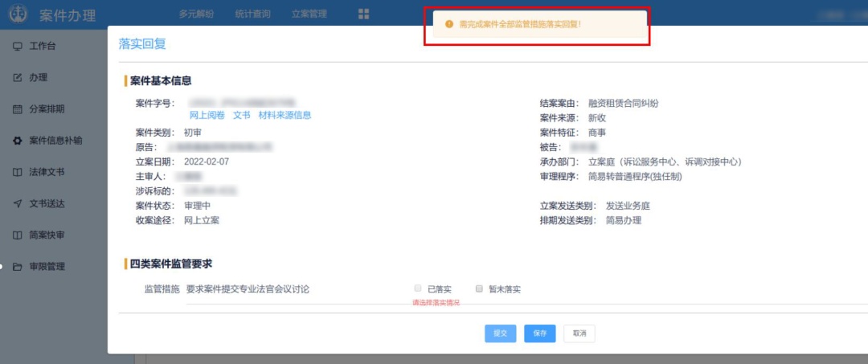Click the monitor icon beside 工作台
Image resolution: width=868 pixels, height=364 pixels.
click(18, 46)
